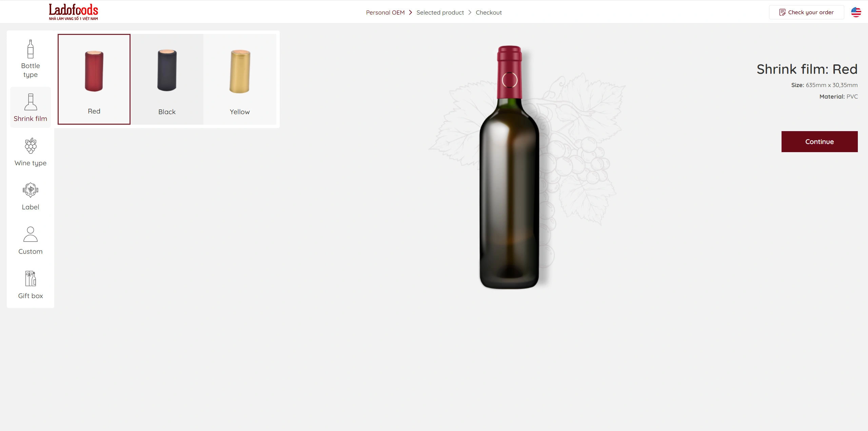
Task: Choose the Black shrink film option
Action: (x=167, y=79)
